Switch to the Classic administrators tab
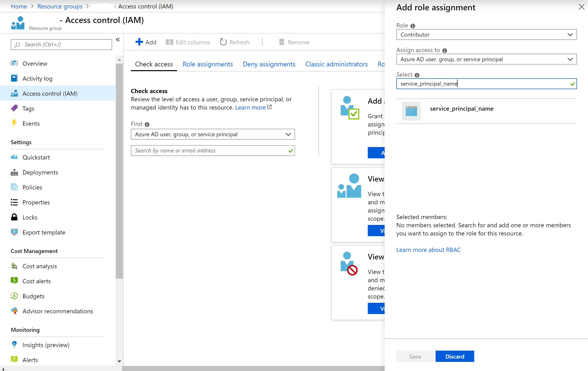Image resolution: width=588 pixels, height=371 pixels. click(x=336, y=64)
